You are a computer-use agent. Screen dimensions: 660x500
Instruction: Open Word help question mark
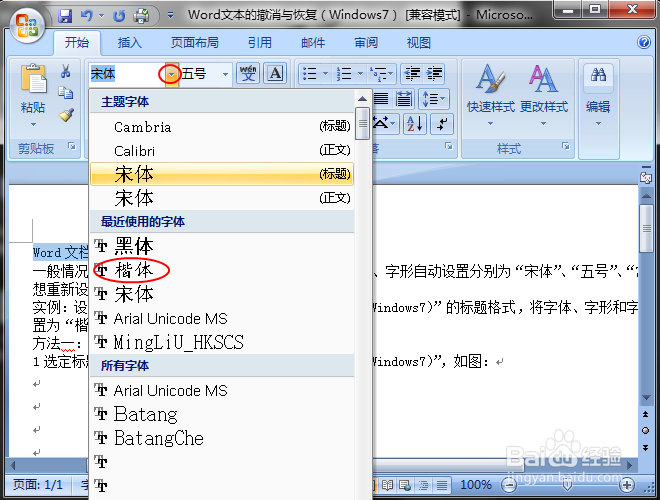pyautogui.click(x=644, y=42)
